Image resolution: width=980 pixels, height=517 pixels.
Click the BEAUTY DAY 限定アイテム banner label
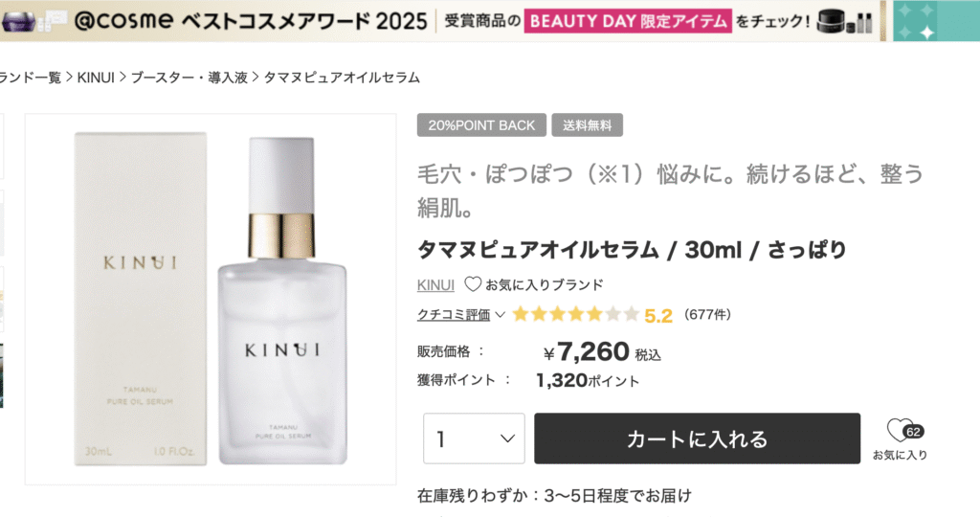pos(628,21)
